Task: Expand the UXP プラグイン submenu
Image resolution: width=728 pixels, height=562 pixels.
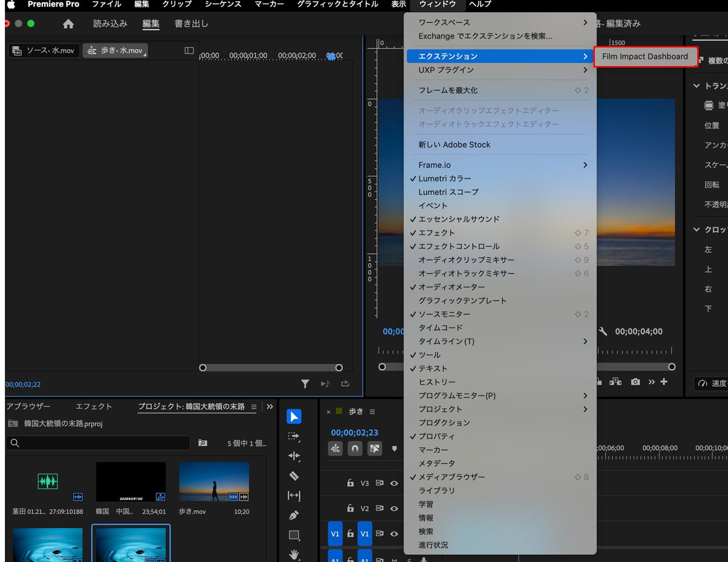Action: click(500, 70)
